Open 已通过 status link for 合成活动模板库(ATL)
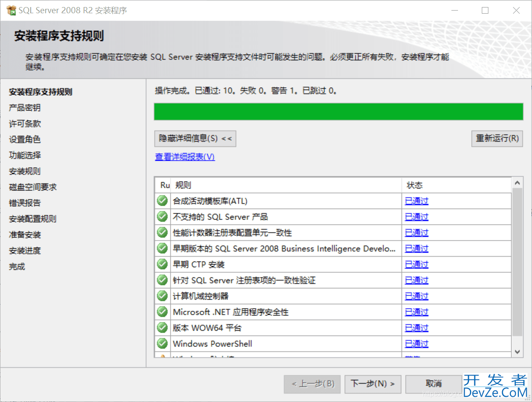 tap(417, 201)
